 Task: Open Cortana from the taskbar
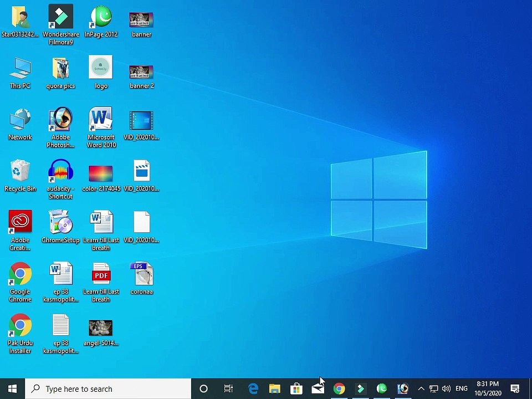click(x=203, y=389)
